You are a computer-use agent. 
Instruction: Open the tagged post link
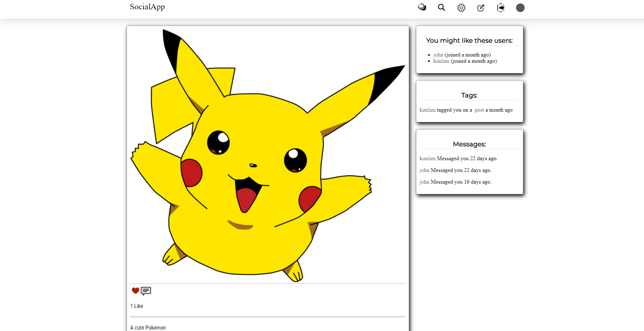(x=479, y=110)
